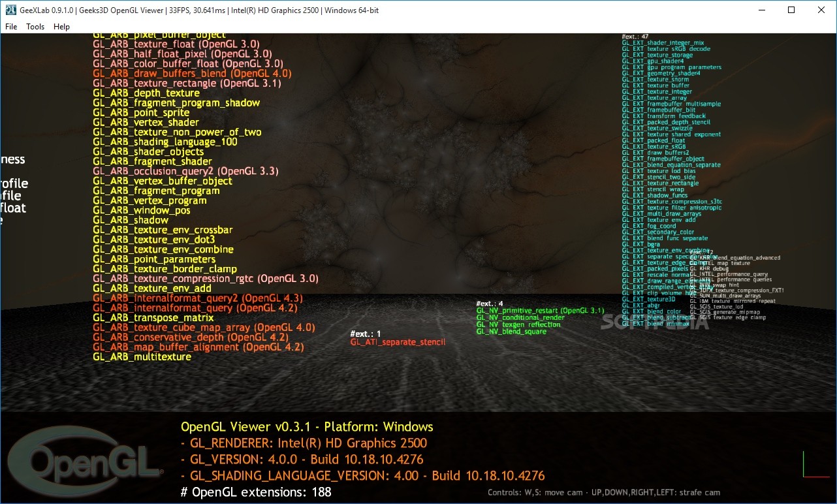Click '# OpenGL extensions: 188' label
Screen dimensions: 837x504
pyautogui.click(x=256, y=492)
